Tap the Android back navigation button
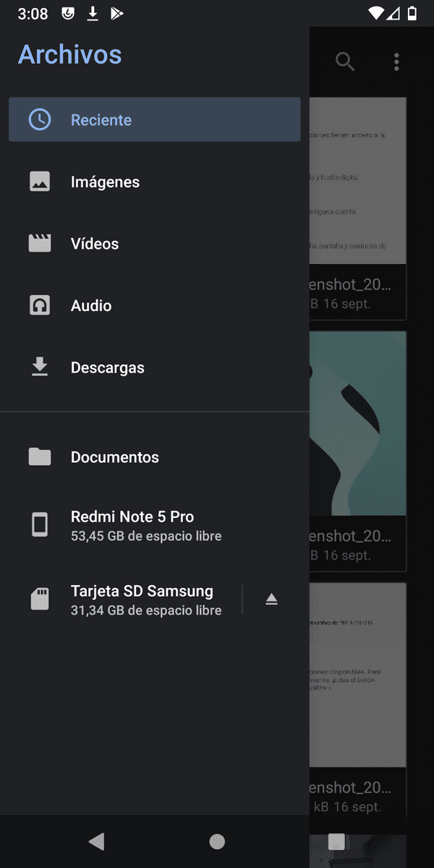Viewport: 434px width, 868px height. pos(96,841)
